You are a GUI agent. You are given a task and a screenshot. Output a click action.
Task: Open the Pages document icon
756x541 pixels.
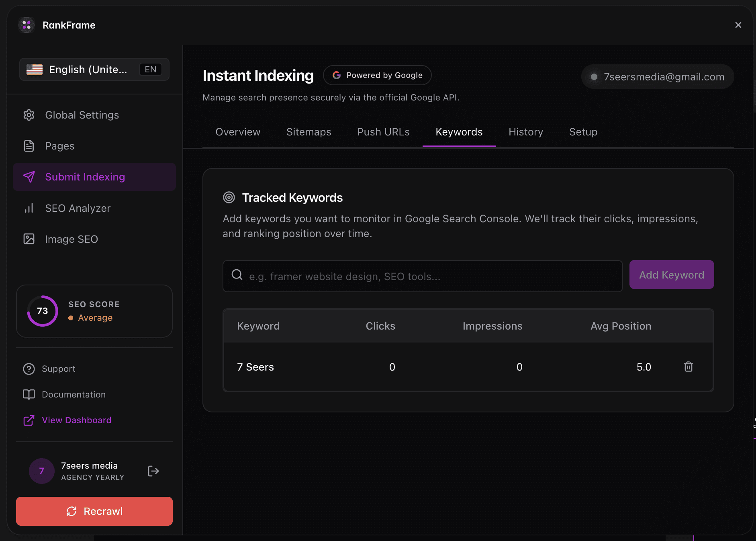(29, 146)
